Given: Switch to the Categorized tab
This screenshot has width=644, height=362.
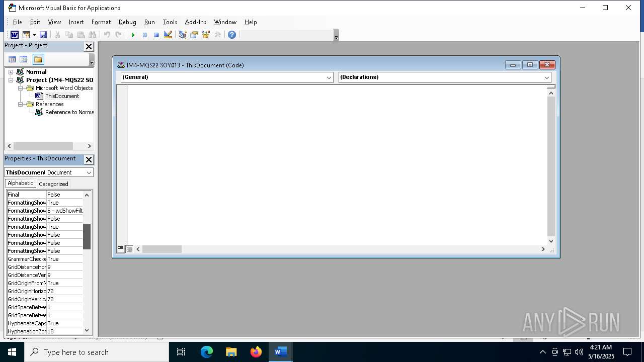Looking at the screenshot, I should pyautogui.click(x=53, y=184).
